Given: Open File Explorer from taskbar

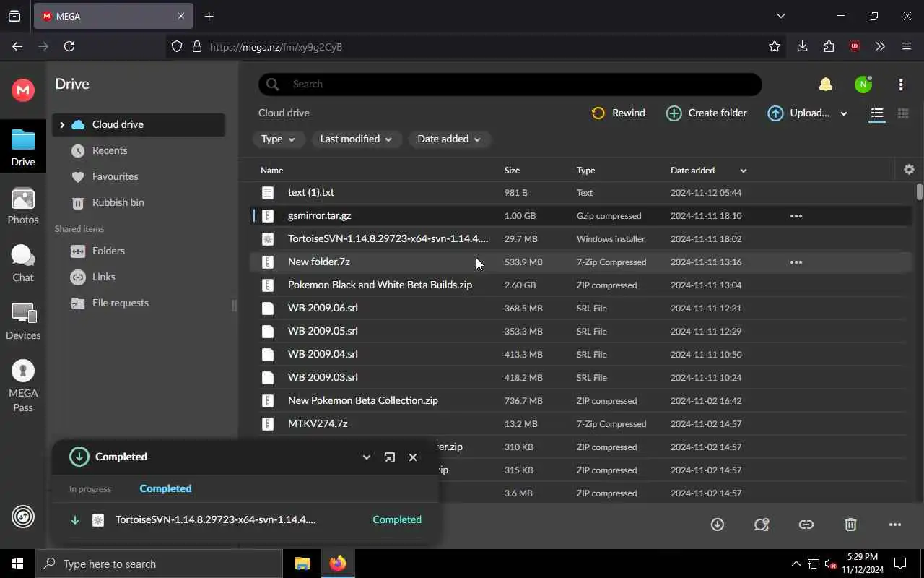Looking at the screenshot, I should pyautogui.click(x=302, y=564).
